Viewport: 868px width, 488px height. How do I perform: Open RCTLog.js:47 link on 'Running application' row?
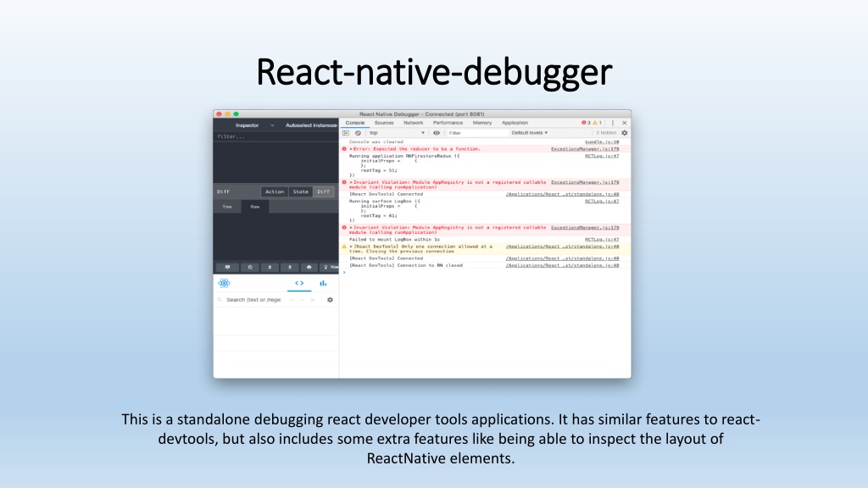[x=602, y=156]
